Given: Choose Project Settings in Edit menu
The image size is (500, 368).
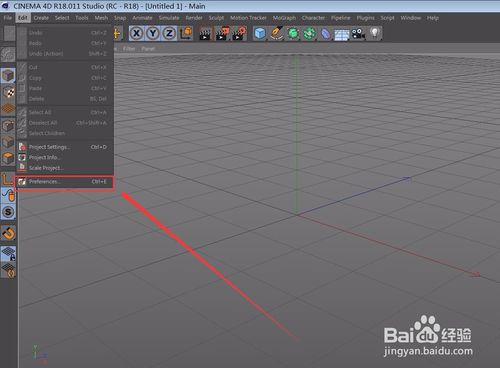Looking at the screenshot, I should pos(65,147).
